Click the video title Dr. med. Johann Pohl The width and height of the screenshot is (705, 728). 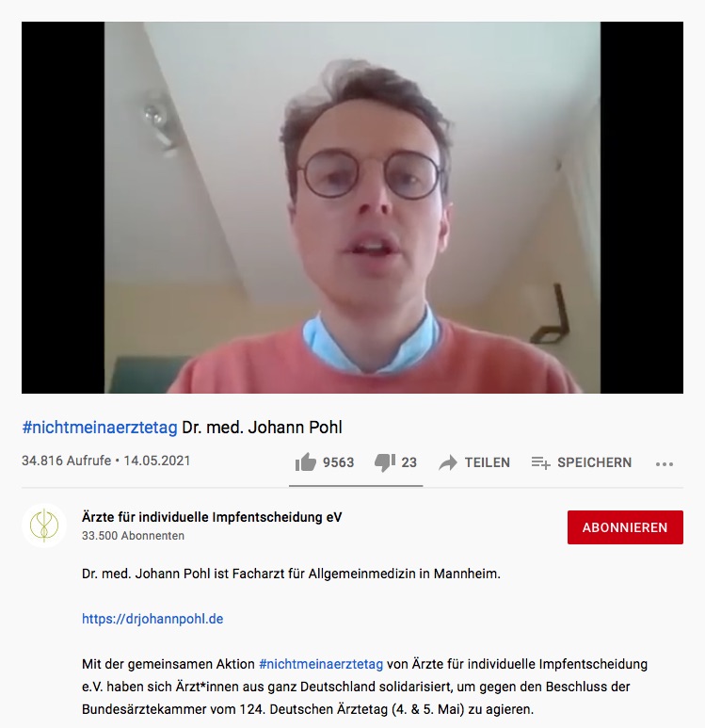263,428
